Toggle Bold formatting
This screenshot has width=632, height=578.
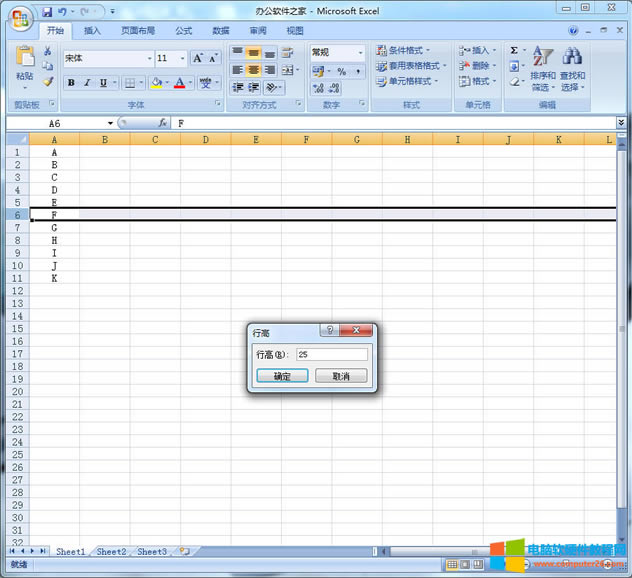[71, 83]
